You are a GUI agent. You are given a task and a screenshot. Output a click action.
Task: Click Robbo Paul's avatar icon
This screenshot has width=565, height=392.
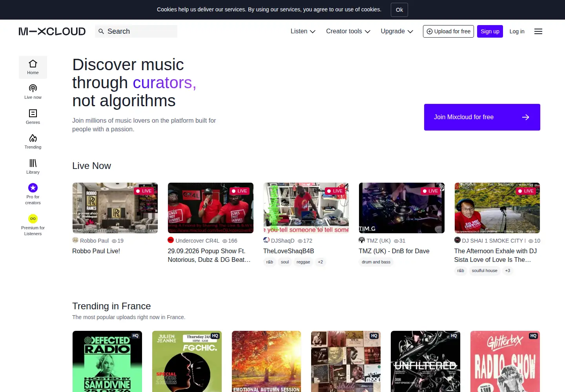coord(75,240)
